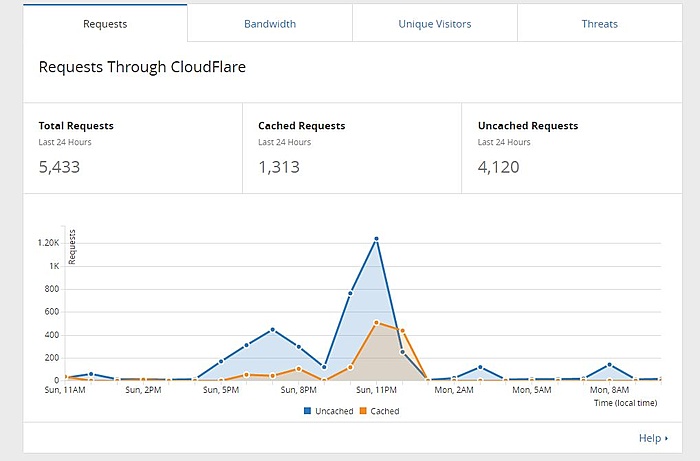Viewport: 700px width, 461px height.
Task: Click the Time (local time) axis caption
Action: [625, 403]
